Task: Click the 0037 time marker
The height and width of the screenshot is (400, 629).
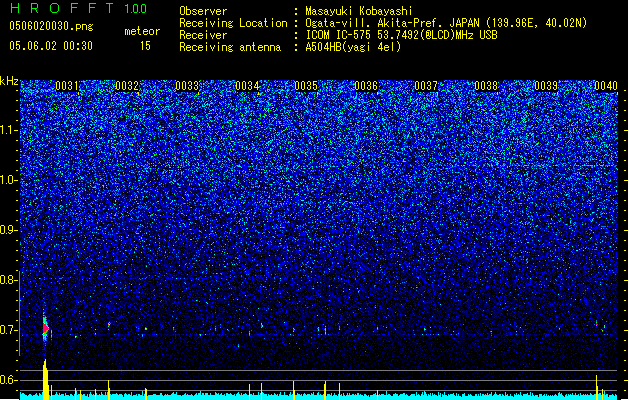Action: [x=426, y=86]
